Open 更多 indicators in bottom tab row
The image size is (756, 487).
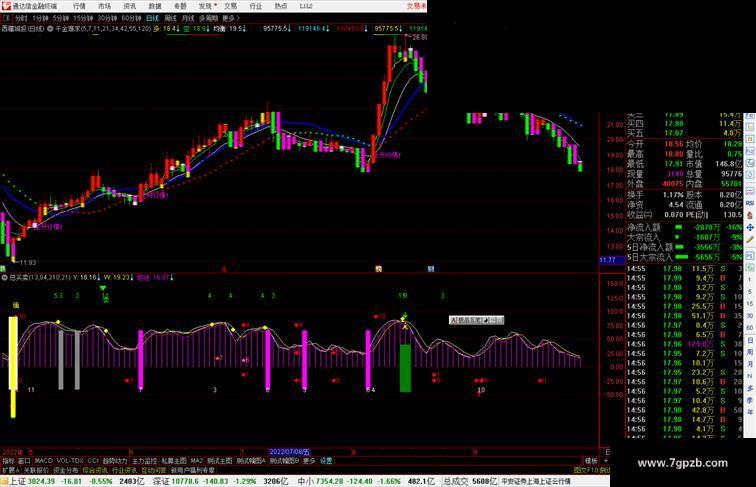tap(309, 461)
